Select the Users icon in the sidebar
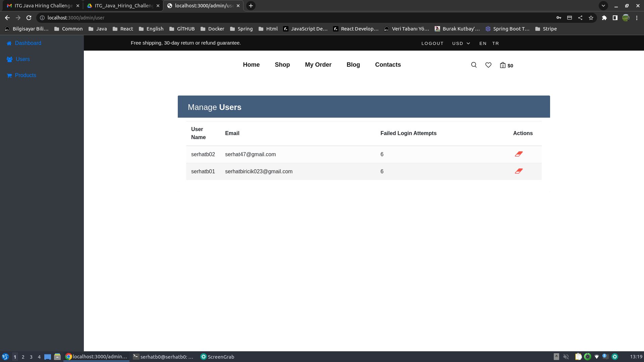This screenshot has width=644, height=362. pos(9,59)
